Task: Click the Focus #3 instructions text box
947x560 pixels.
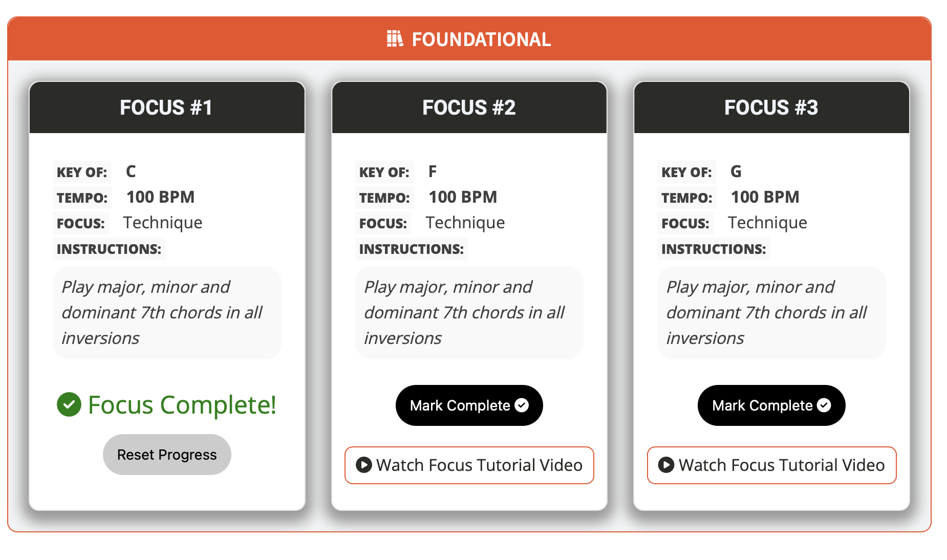Action: pos(771,313)
